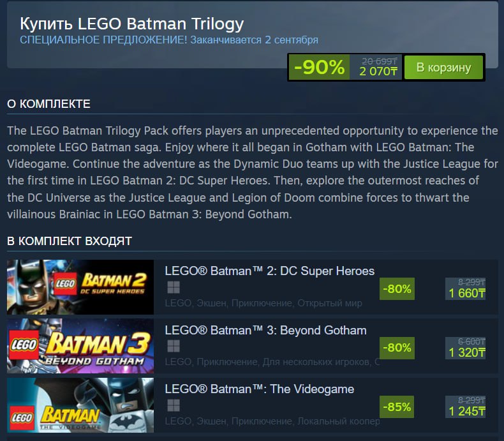The width and height of the screenshot is (504, 441).
Task: Click the 1 660₸ price for Batman 2
Action: [467, 294]
